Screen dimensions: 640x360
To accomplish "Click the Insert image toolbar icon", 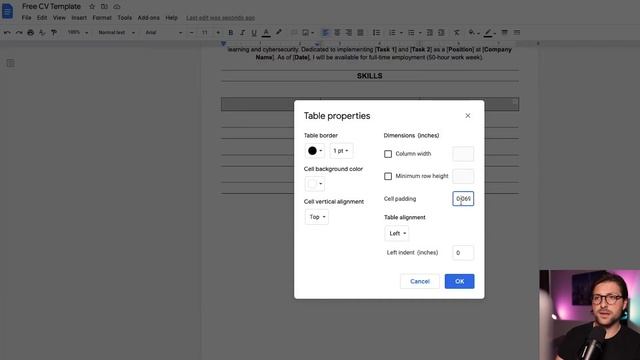I will [307, 33].
